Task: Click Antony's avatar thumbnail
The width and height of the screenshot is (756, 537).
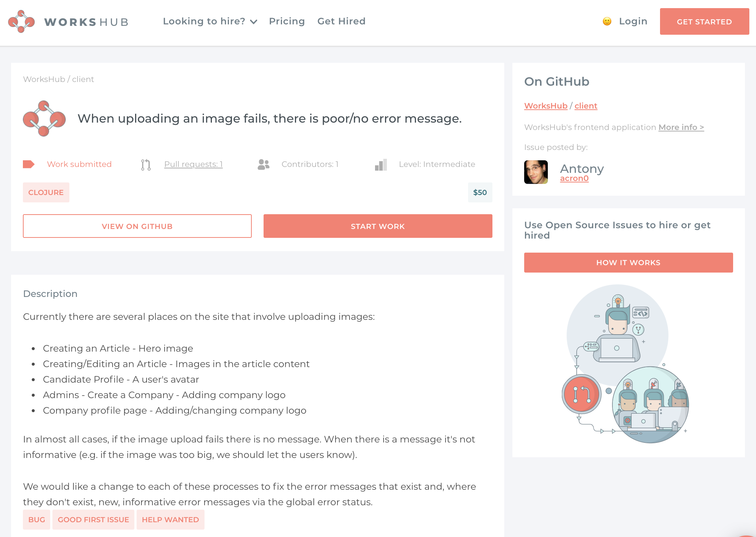Action: [x=536, y=172]
